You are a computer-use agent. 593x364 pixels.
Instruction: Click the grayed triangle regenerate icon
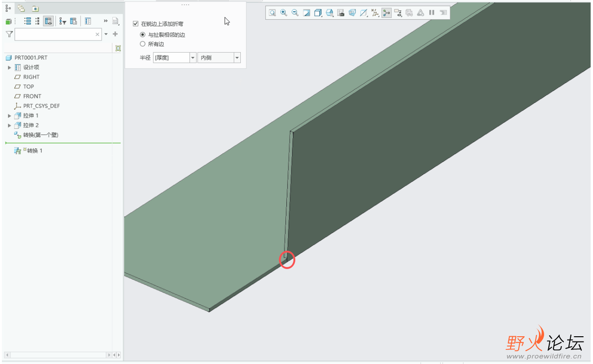pos(420,13)
